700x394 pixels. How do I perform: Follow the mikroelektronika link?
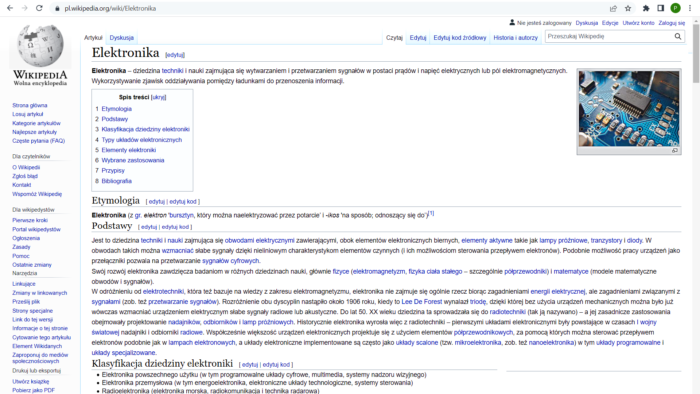pos(478,343)
